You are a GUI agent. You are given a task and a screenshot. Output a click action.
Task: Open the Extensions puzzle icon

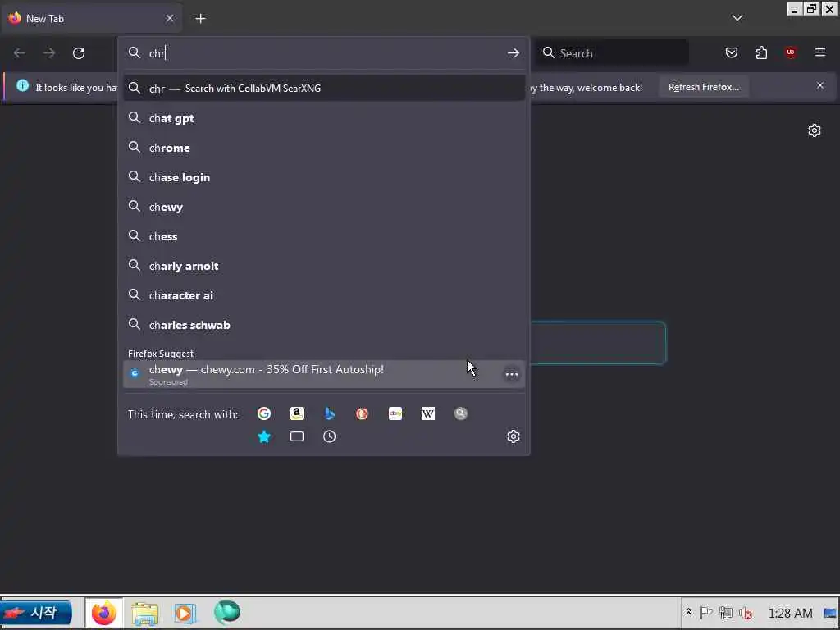click(761, 52)
